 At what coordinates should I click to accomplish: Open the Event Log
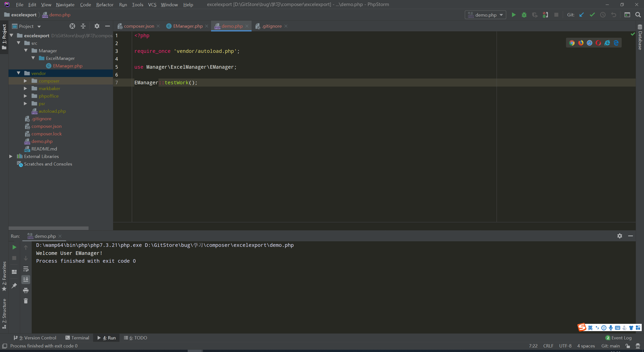click(x=619, y=338)
